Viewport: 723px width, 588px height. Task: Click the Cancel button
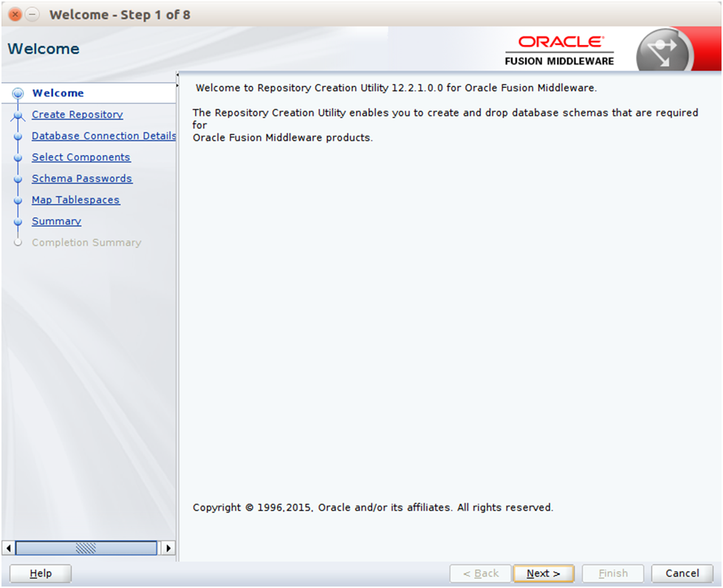[682, 573]
